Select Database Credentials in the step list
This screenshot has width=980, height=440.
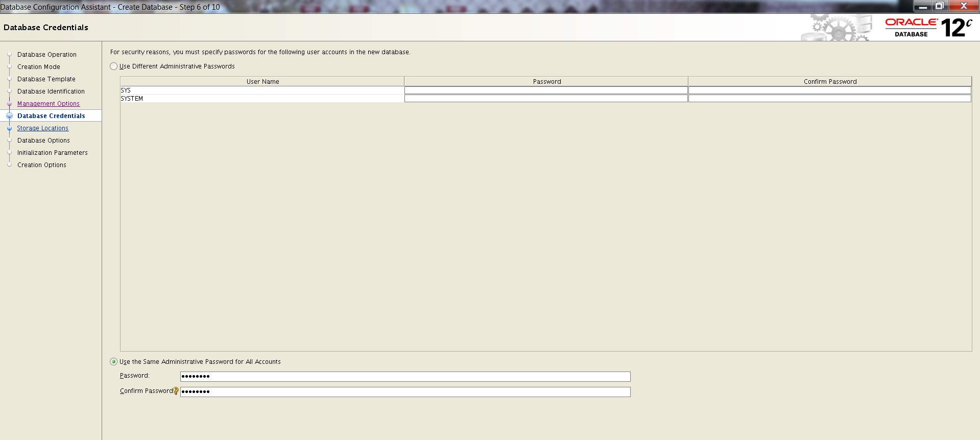pyautogui.click(x=51, y=116)
